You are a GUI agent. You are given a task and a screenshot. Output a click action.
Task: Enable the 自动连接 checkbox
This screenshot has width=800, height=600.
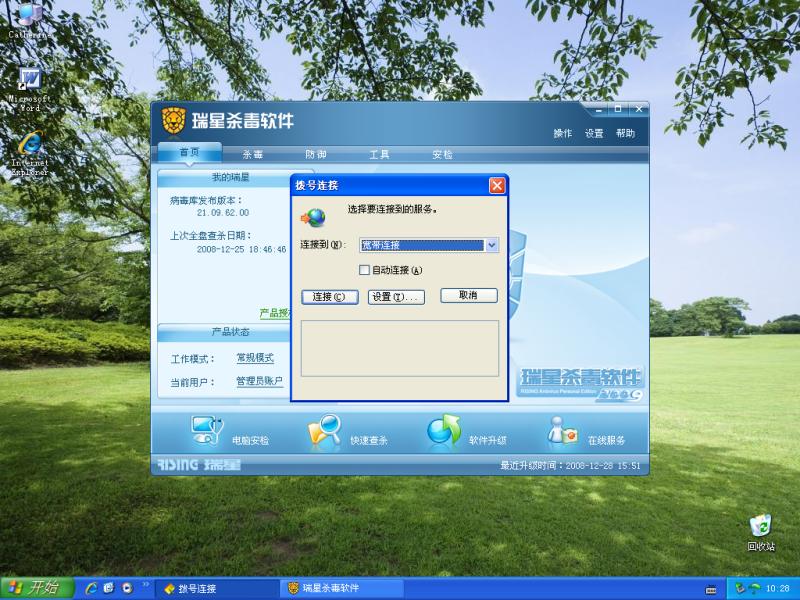pos(364,270)
